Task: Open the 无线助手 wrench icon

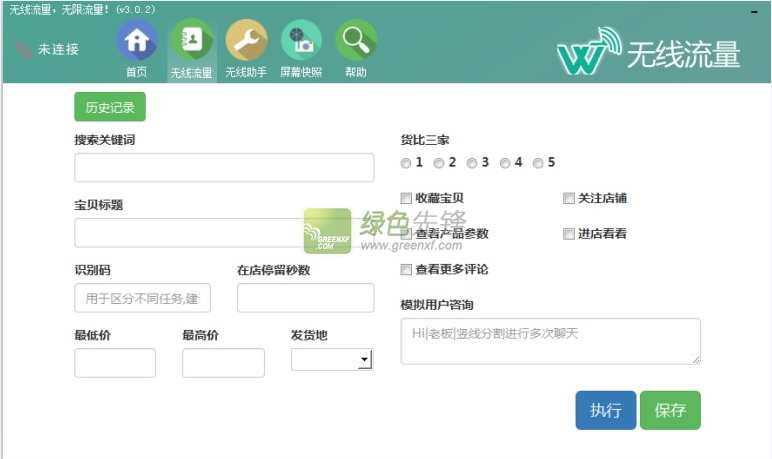Action: [x=246, y=40]
